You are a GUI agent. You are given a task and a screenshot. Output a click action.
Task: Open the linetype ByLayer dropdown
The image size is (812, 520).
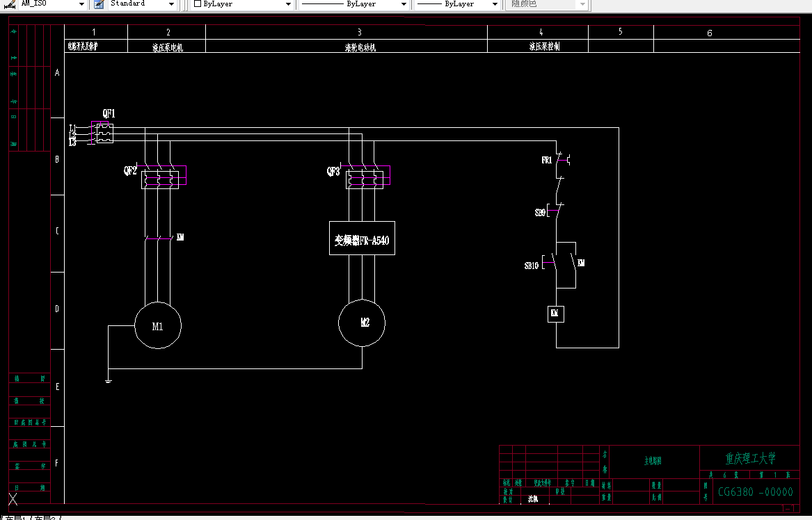(x=404, y=4)
